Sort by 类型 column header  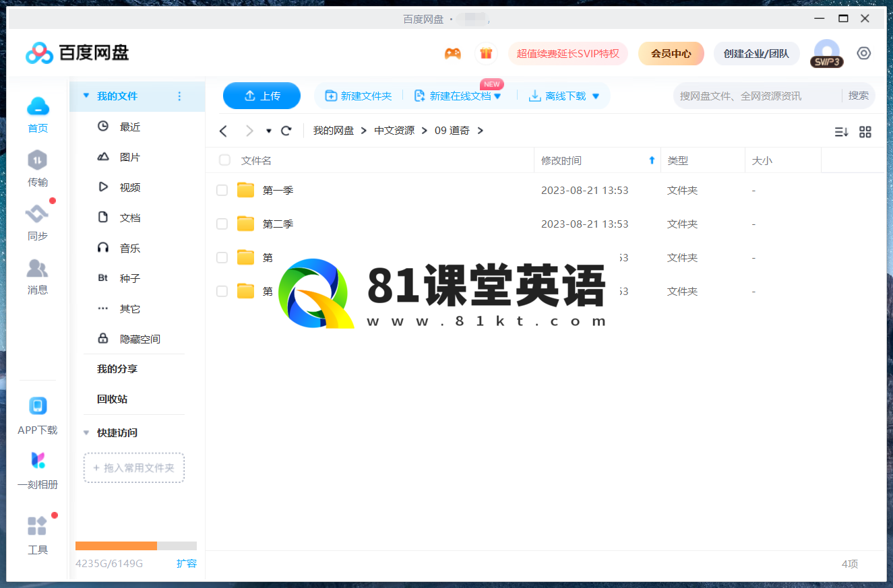point(678,160)
